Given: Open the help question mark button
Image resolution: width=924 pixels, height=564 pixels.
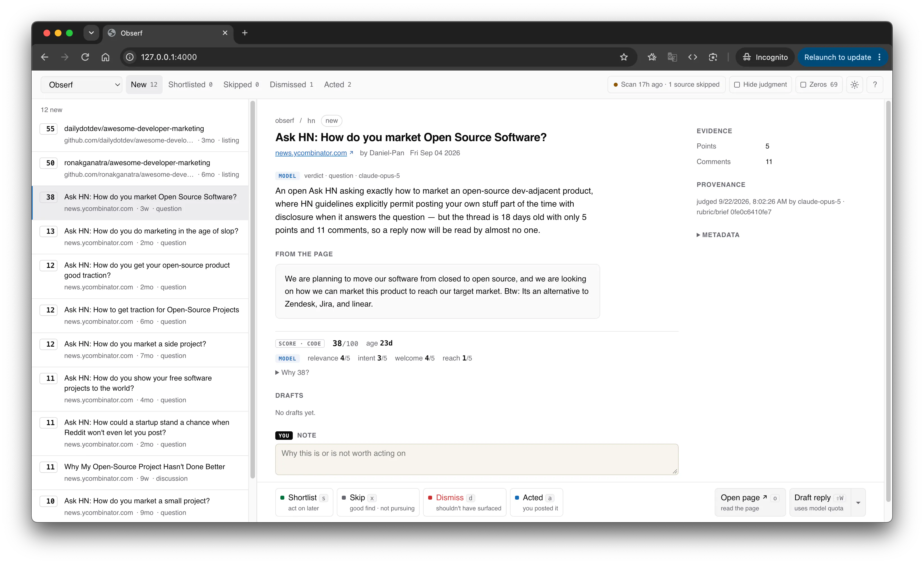Looking at the screenshot, I should [x=875, y=85].
